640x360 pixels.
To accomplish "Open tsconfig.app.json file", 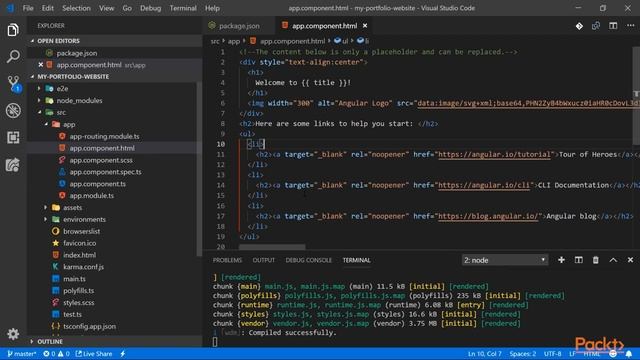I will [x=89, y=326].
